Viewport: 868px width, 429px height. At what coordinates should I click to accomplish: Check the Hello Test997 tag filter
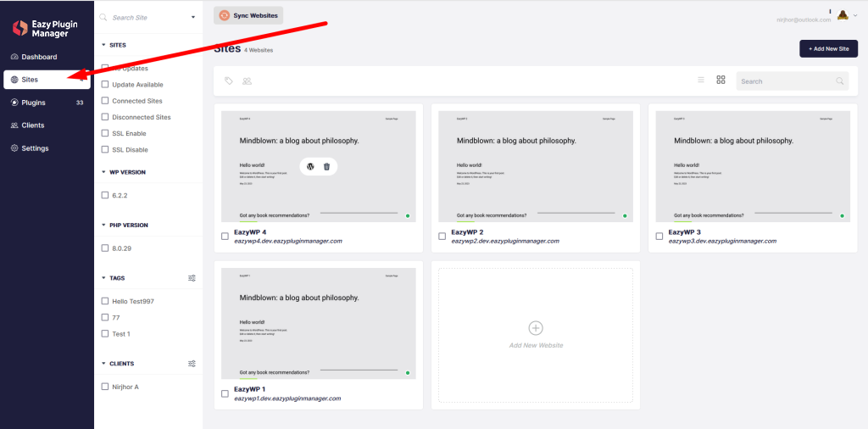tap(105, 301)
